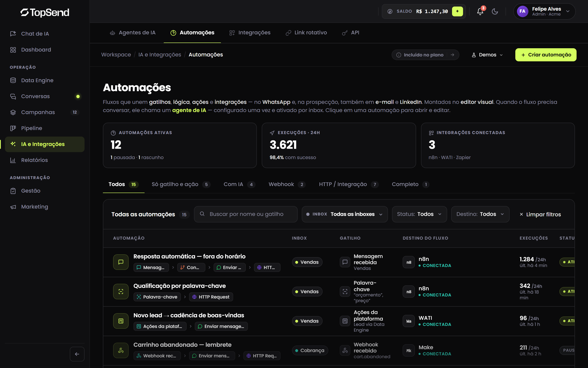Open the Automações ativas card
This screenshot has height=368, width=588.
click(x=180, y=145)
